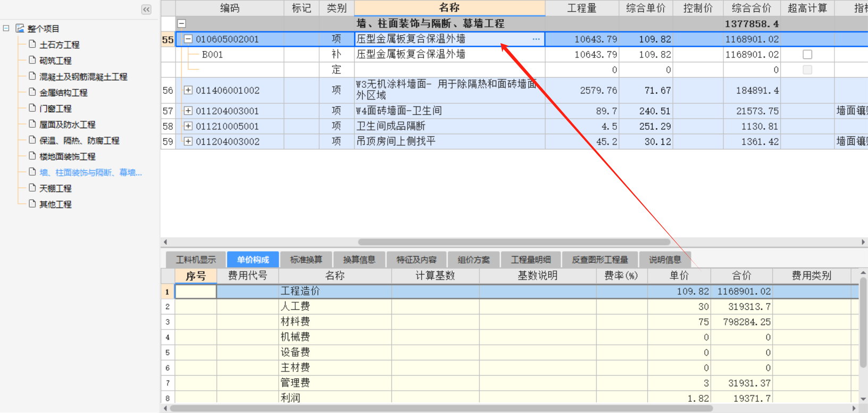Expand item 011204003001
This screenshot has height=413, width=868.
[x=188, y=111]
